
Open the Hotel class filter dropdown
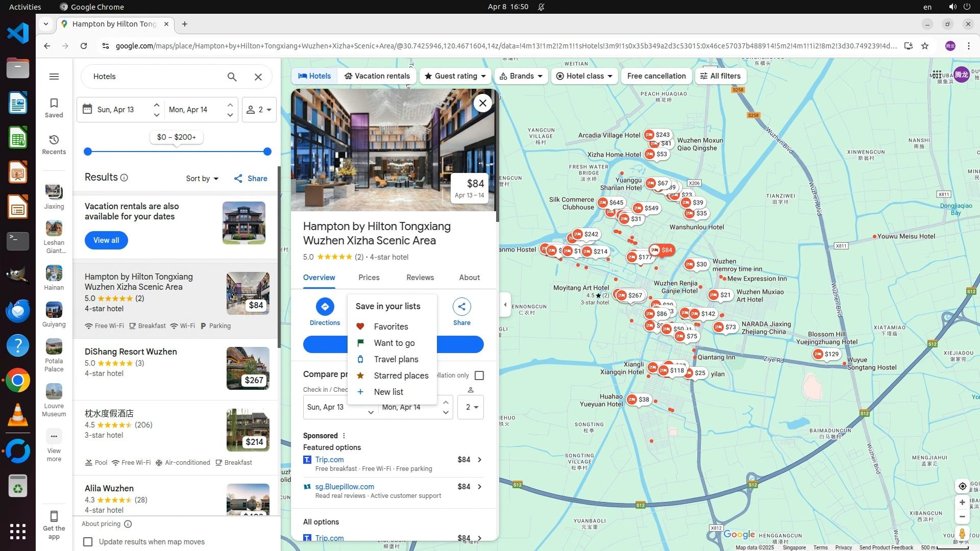(584, 76)
